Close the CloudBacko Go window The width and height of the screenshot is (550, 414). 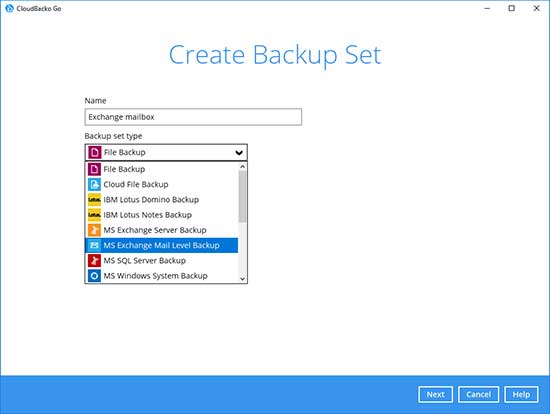[536, 8]
